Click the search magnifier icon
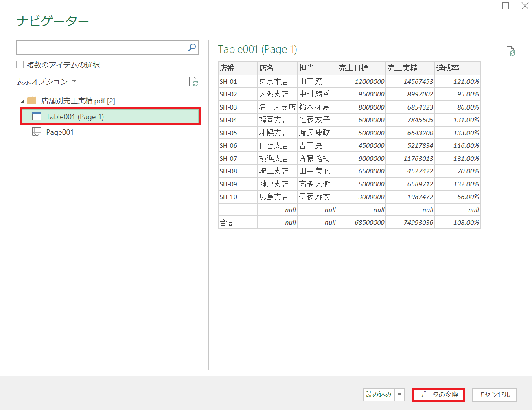The image size is (532, 410). (x=192, y=48)
